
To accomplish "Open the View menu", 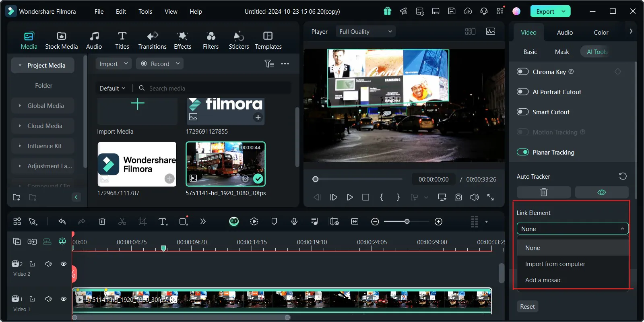I will [x=171, y=11].
